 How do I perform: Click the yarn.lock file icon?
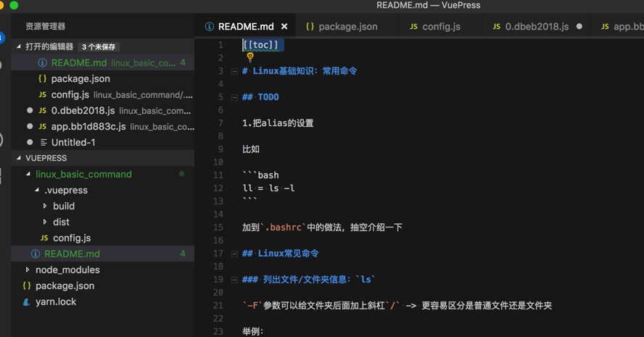pyautogui.click(x=27, y=302)
